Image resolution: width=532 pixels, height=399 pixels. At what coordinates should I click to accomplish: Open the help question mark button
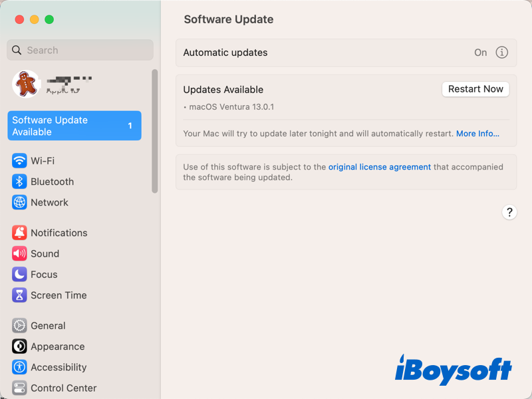pos(509,211)
